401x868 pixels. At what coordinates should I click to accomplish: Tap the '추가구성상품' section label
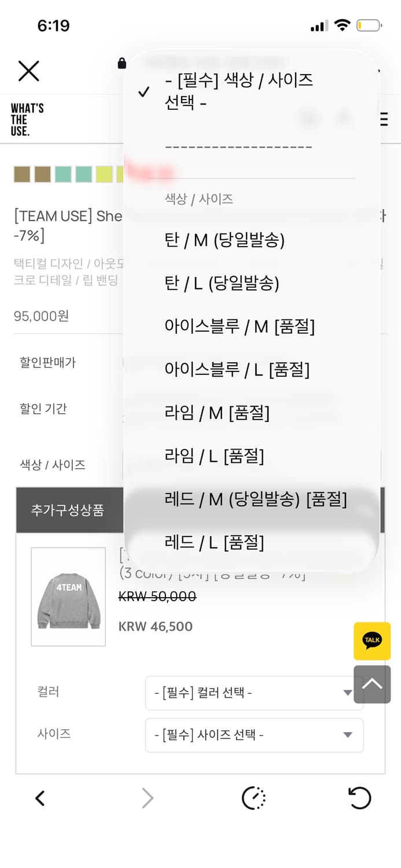pos(69,510)
